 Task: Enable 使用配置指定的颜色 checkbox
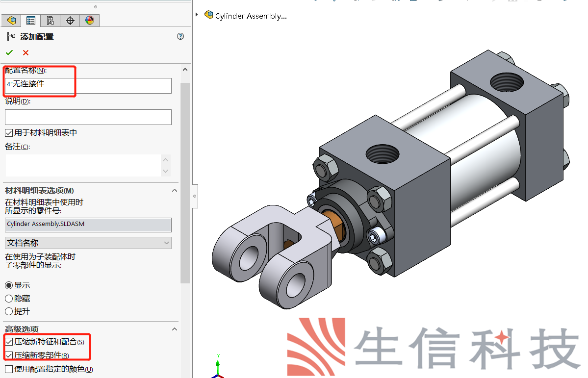[9, 369]
